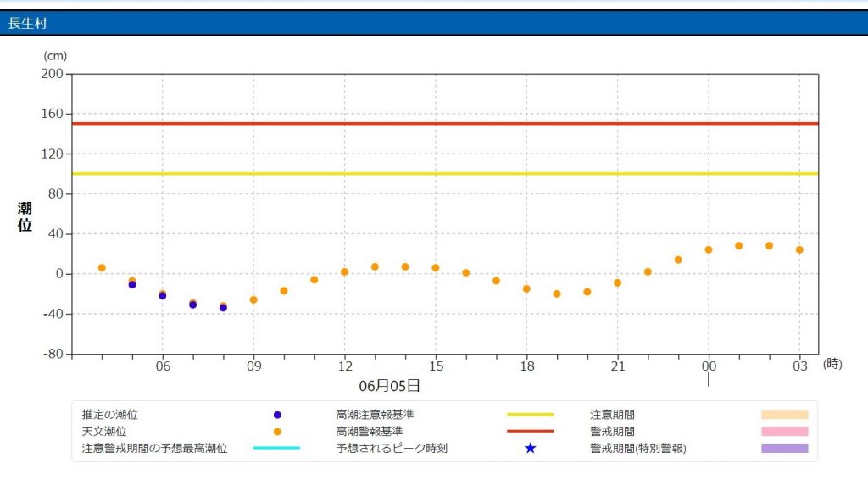Screen dimensions: 868x481
Task: Click the 200 value on the y-axis
Action: point(52,74)
